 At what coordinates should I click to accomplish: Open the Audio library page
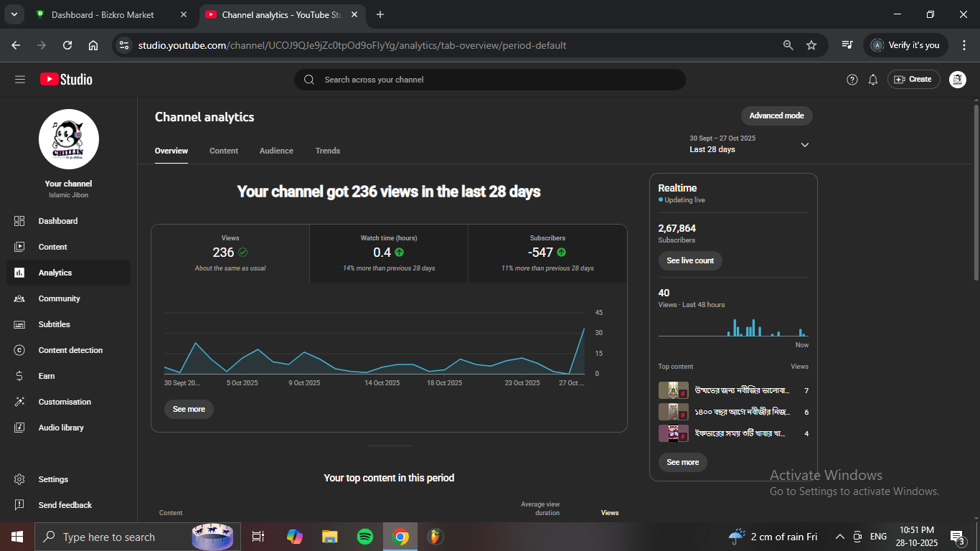(61, 428)
